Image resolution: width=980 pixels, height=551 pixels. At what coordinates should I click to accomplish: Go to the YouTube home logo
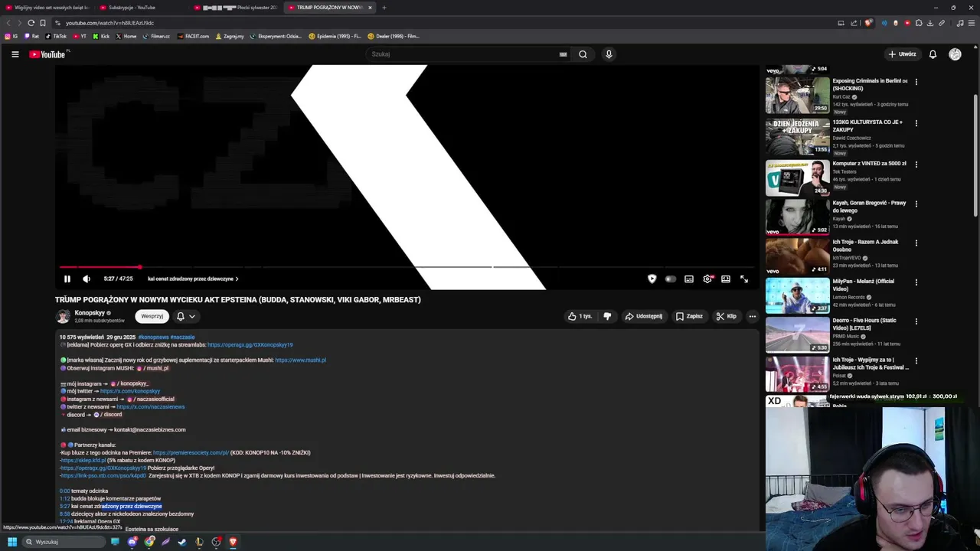coord(47,54)
